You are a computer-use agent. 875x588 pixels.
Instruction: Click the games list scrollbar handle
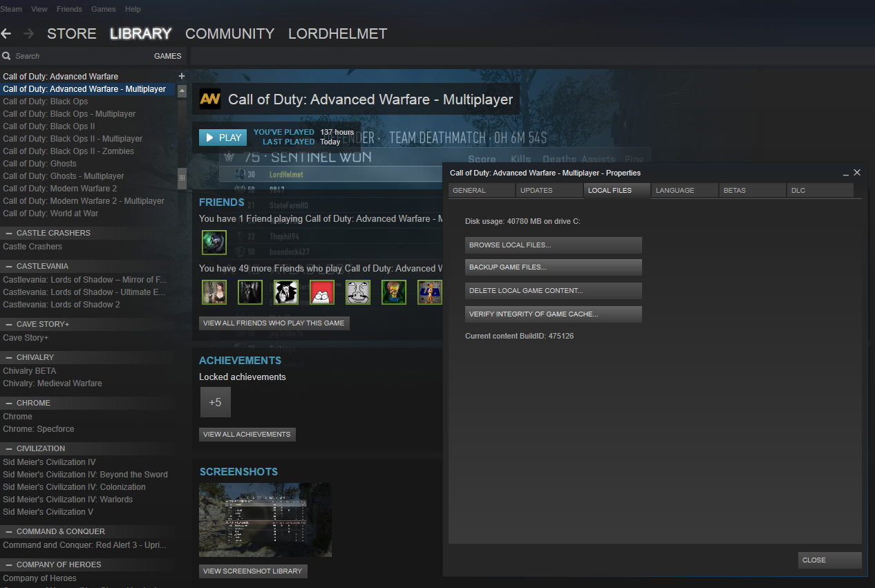(182, 178)
